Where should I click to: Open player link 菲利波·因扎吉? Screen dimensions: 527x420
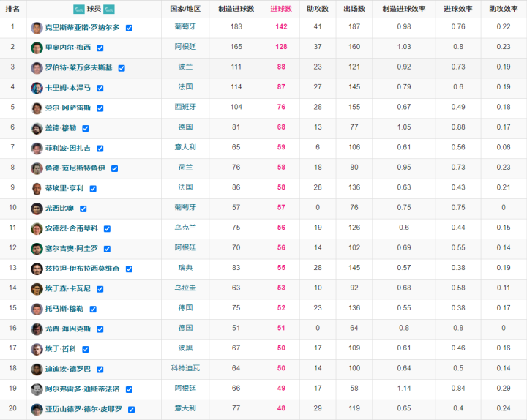click(x=68, y=149)
